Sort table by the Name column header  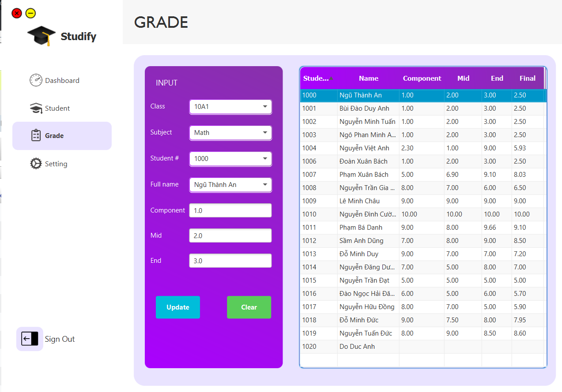click(x=369, y=78)
